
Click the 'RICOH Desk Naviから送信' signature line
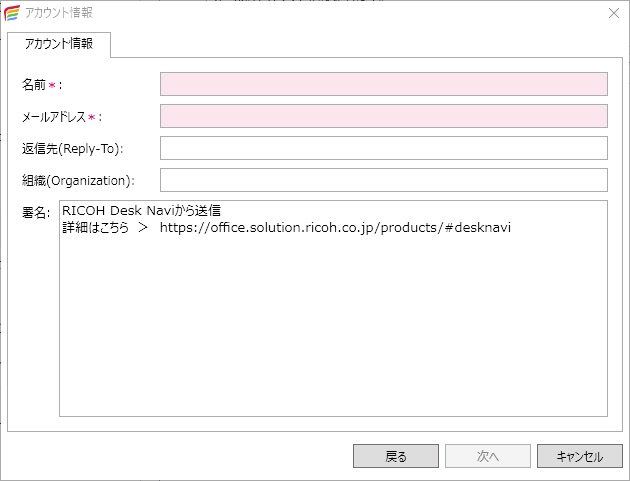coord(141,211)
